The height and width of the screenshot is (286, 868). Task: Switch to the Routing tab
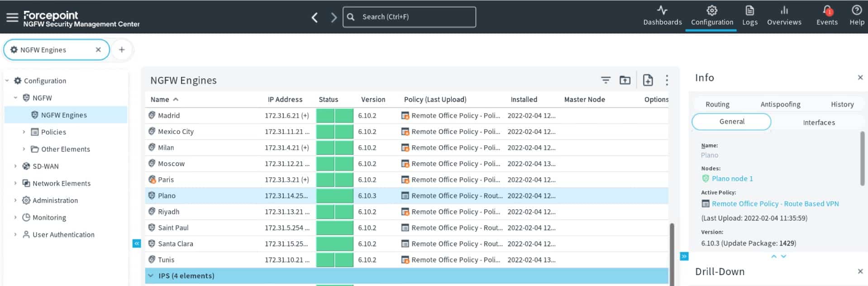tap(717, 105)
